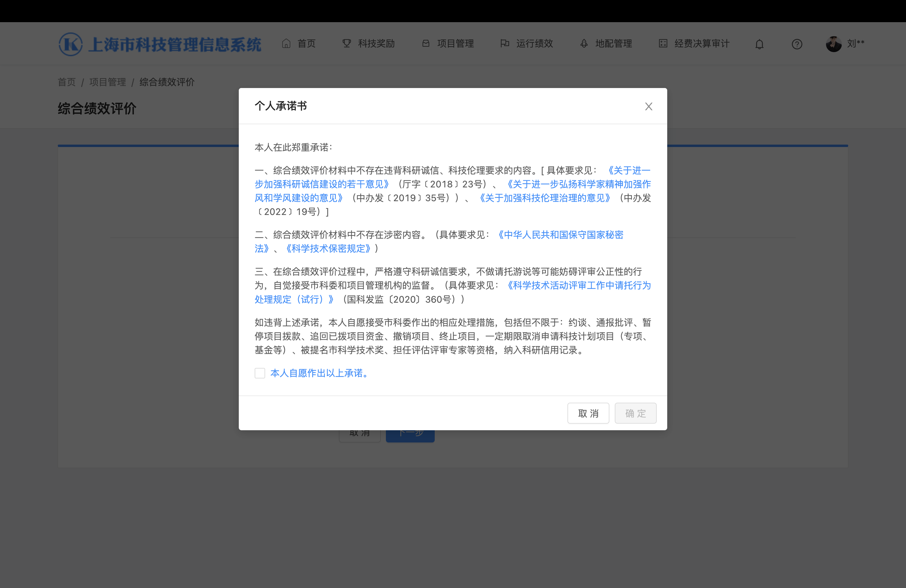
Task: Close the 个人承诺书 dialog with the X icon
Action: click(649, 107)
